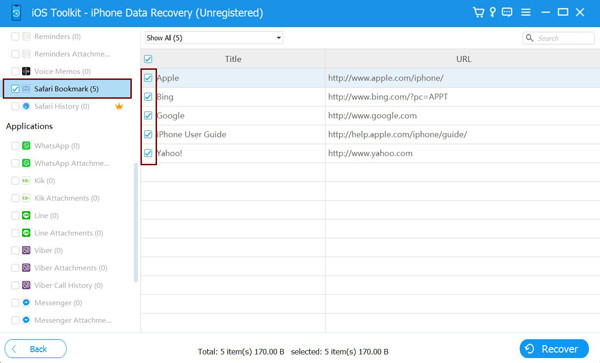Click the Viber Call History icon
This screenshot has height=363, width=600.
click(26, 285)
